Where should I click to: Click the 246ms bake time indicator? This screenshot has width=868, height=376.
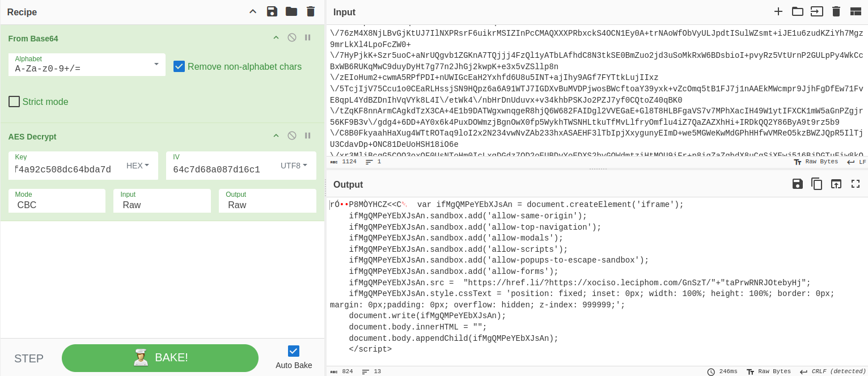pos(722,371)
